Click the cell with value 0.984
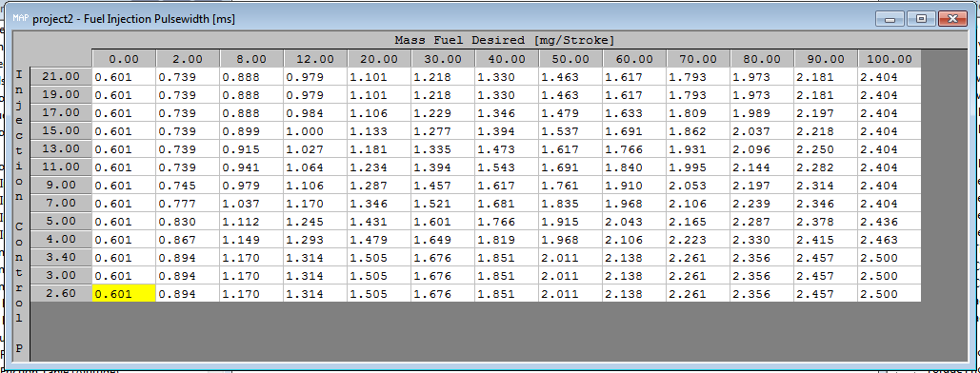Viewport: 980px width, 373px height. [x=315, y=113]
